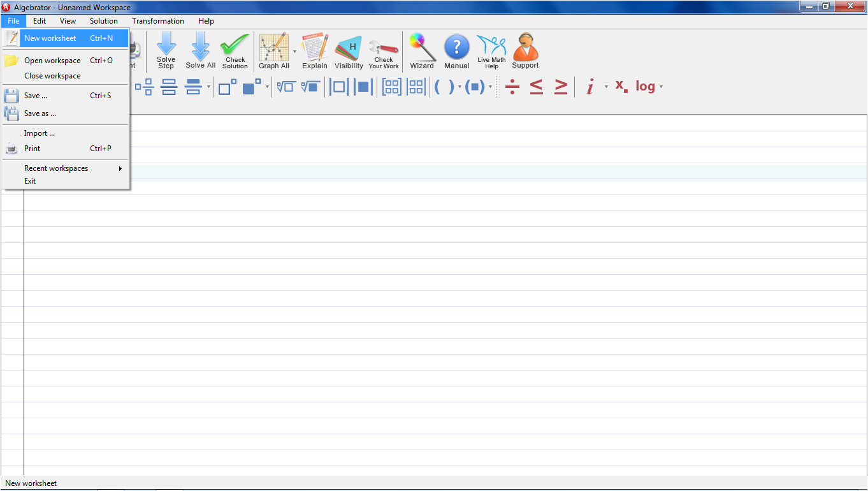Open the Manual help icon
The height and width of the screenshot is (491, 868).
(x=457, y=51)
